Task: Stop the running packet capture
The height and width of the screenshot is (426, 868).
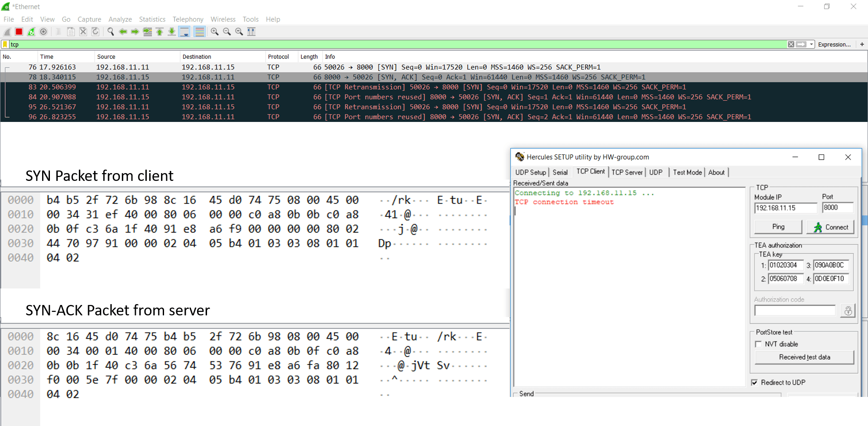Action: pyautogui.click(x=19, y=32)
